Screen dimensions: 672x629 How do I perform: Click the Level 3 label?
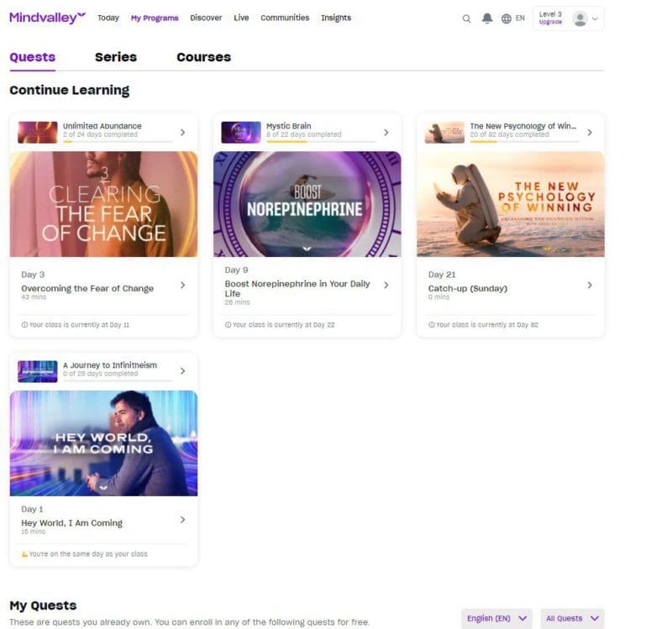[550, 14]
